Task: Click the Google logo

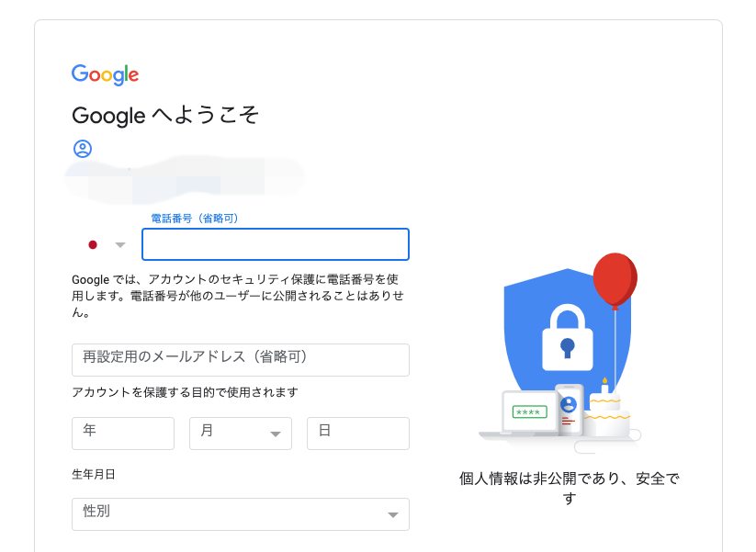Action: click(x=104, y=74)
